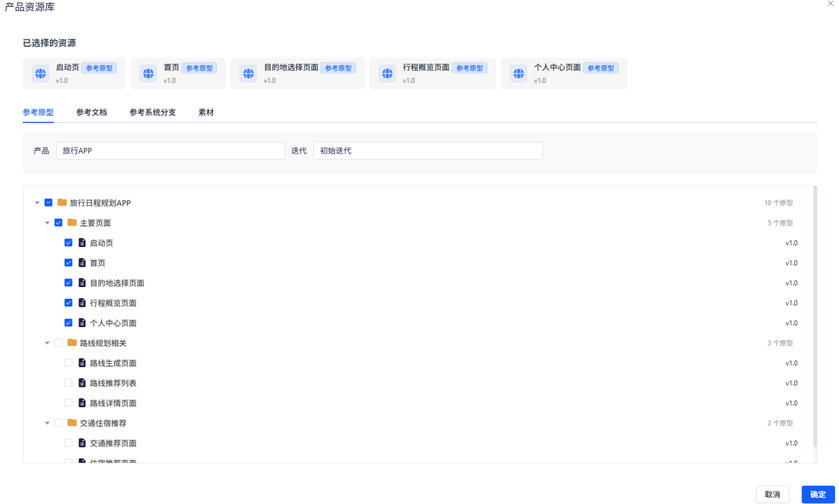The image size is (839, 504).
Task: Collapse the 主要页面 folder arrow
Action: point(47,223)
